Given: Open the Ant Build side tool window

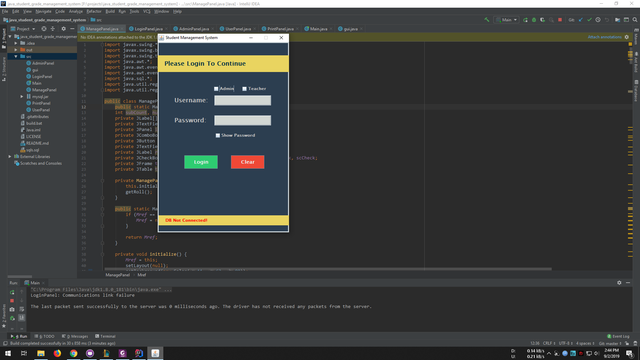Looking at the screenshot, I should pos(636,62).
